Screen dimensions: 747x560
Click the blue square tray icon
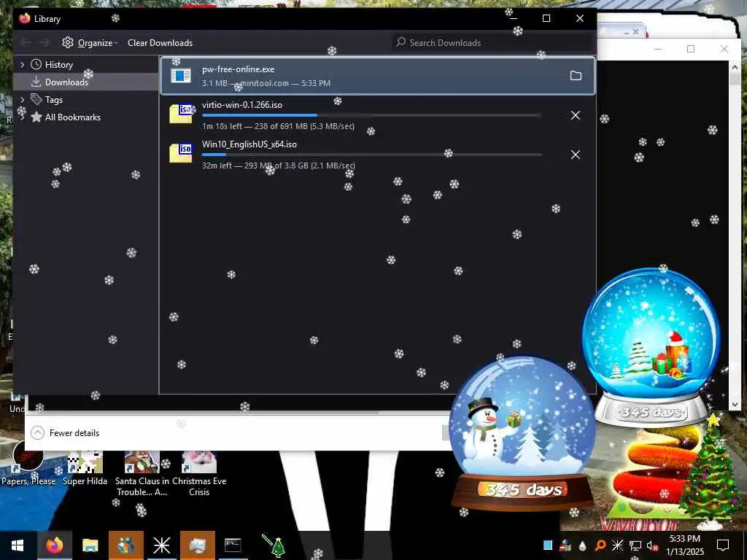pos(548,545)
